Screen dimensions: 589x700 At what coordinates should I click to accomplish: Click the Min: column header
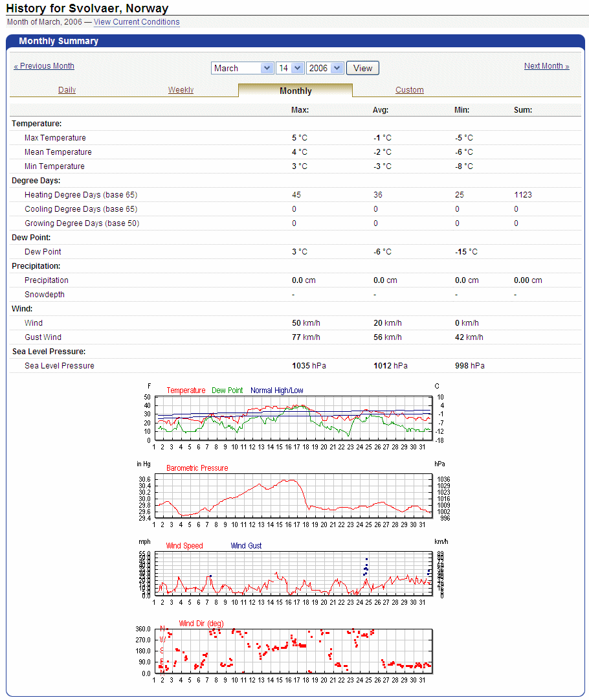pos(462,110)
